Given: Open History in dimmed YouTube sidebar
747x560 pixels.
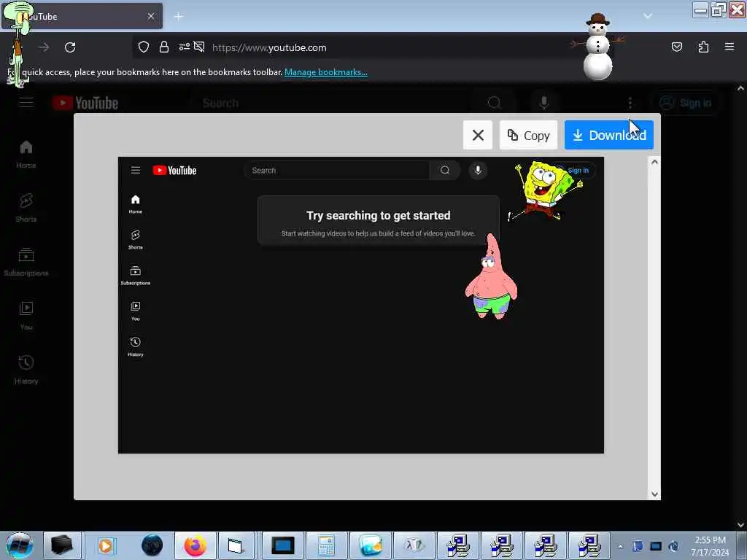Looking at the screenshot, I should [x=26, y=370].
